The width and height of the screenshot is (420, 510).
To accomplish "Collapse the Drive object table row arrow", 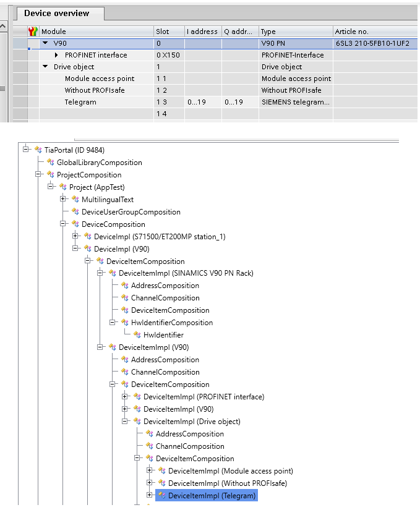I will 45,66.
